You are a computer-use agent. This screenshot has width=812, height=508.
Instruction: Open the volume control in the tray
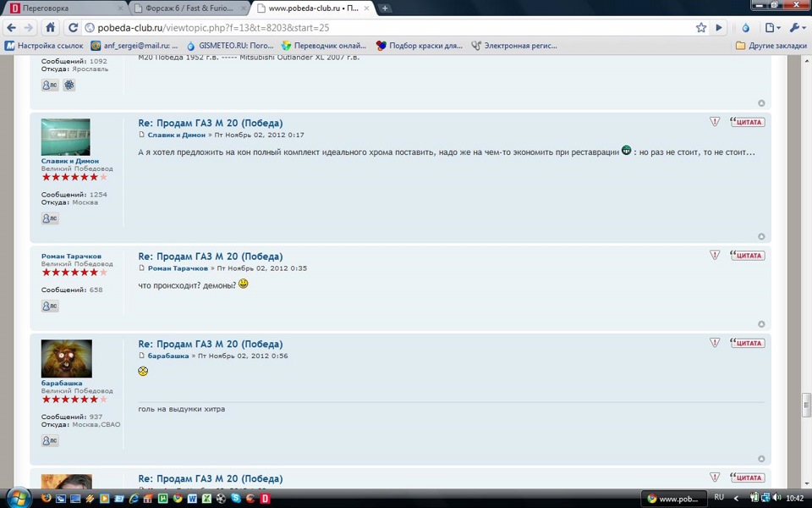point(777,498)
